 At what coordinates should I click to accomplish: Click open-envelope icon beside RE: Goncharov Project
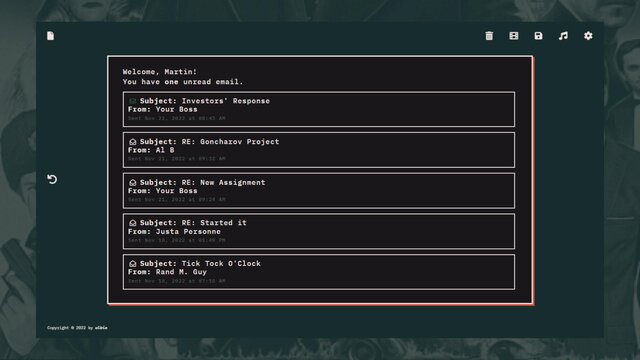133,142
